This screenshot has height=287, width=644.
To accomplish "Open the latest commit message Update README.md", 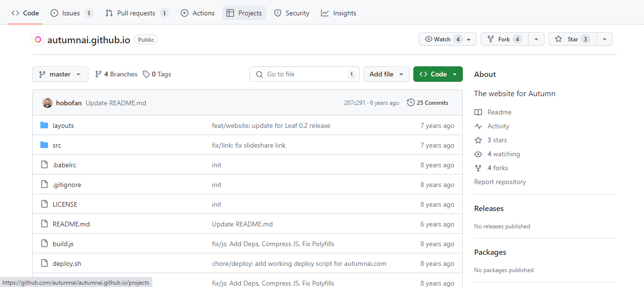I will coord(116,103).
